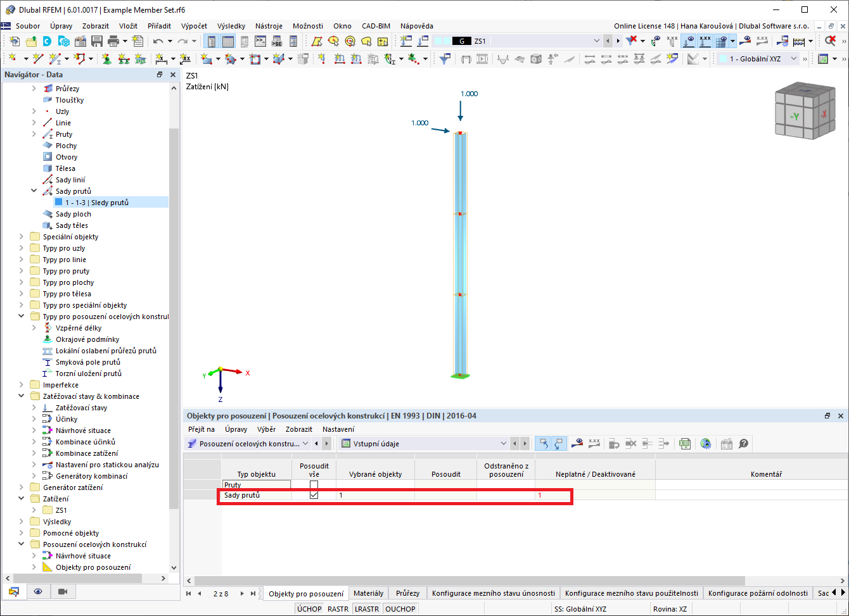Click the Print icon in toolbar
849x616 pixels.
click(x=113, y=41)
